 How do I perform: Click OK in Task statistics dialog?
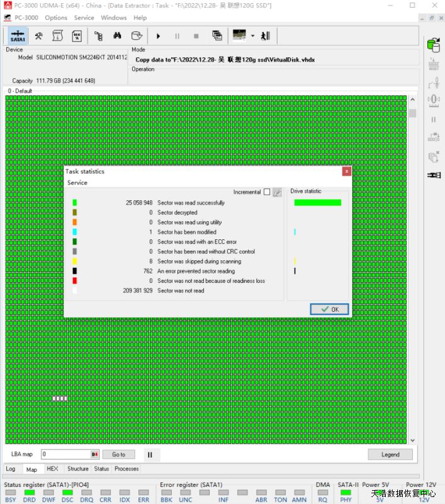(x=329, y=309)
